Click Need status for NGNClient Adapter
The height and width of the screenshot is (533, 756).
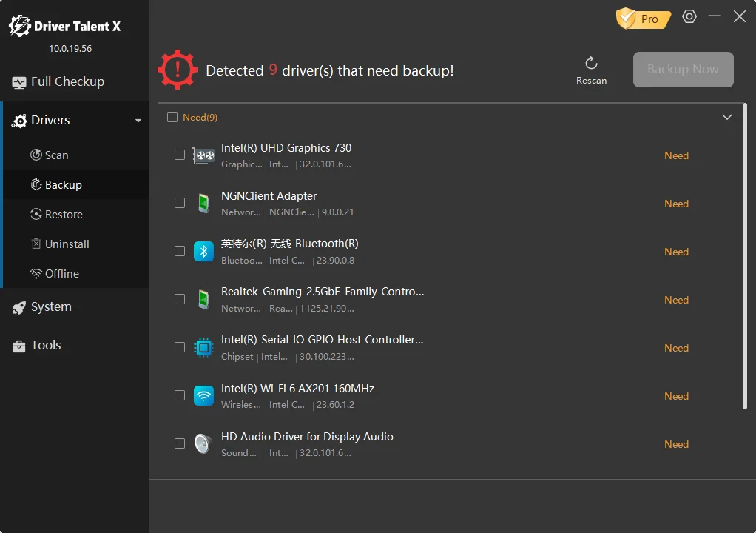[x=676, y=204]
